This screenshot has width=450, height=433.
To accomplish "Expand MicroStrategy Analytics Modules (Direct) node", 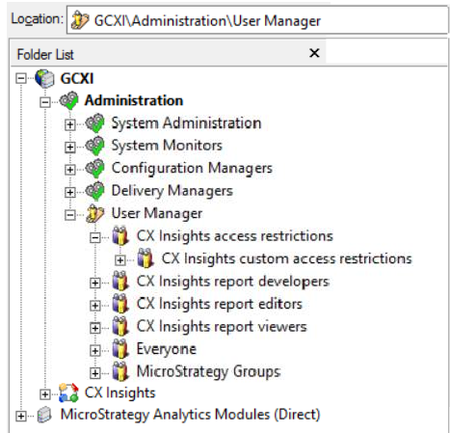I will (21, 416).
